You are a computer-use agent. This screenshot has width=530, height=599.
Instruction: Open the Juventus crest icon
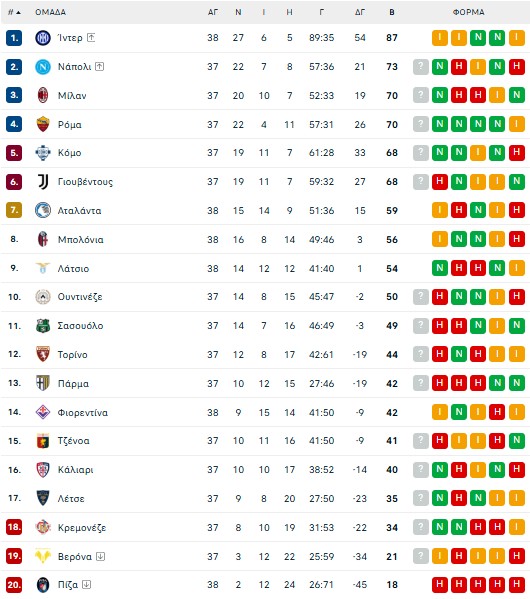tap(43, 182)
